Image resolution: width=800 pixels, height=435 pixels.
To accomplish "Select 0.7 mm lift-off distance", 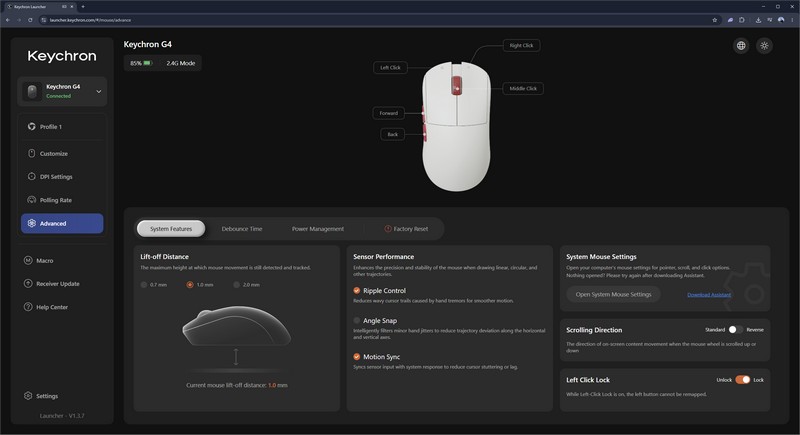I will [x=144, y=285].
